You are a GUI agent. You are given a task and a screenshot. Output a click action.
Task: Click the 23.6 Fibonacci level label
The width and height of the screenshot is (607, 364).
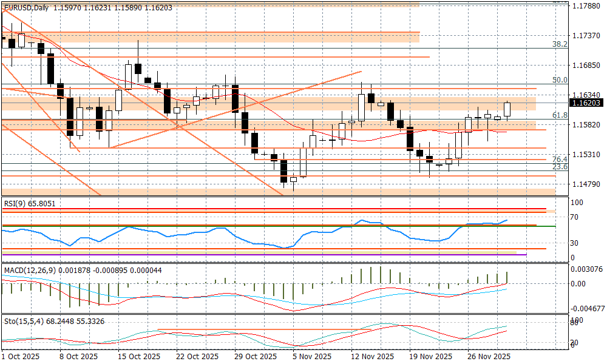click(x=559, y=167)
